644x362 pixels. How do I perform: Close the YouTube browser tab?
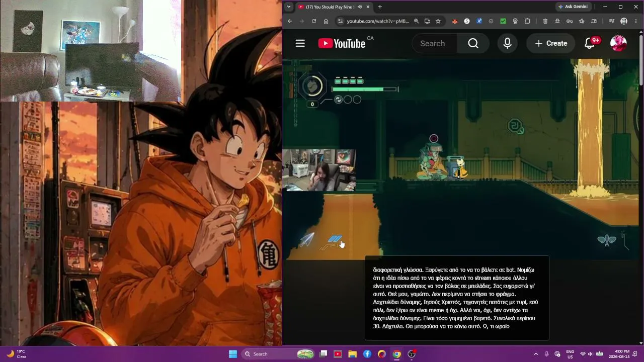click(368, 7)
